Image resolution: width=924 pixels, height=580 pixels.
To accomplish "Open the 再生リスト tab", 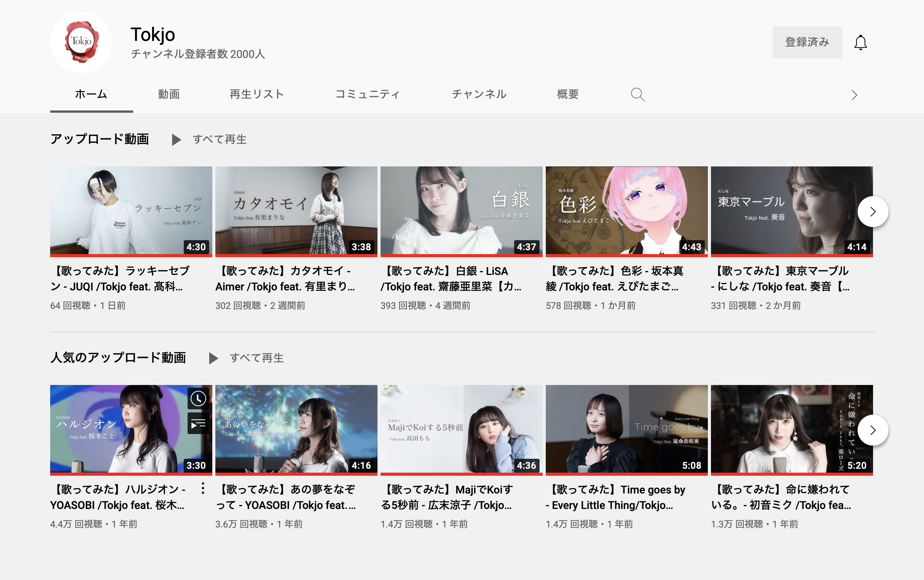I will (x=257, y=94).
